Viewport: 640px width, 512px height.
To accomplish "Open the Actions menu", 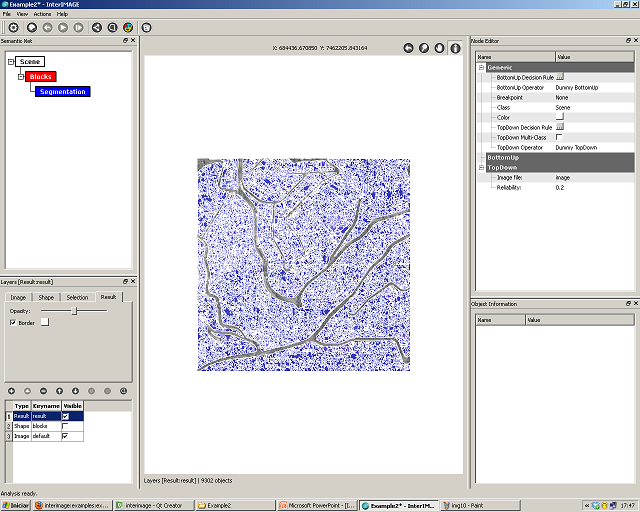I will pos(43,15).
